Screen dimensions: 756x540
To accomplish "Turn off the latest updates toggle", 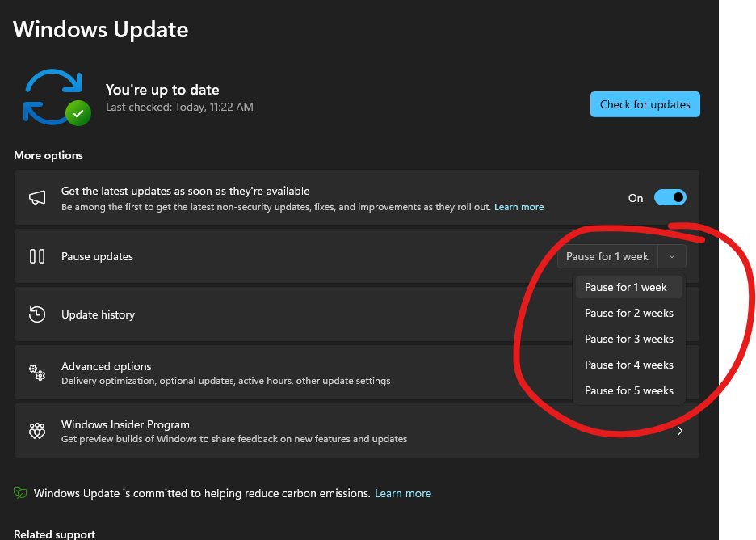I will [x=670, y=197].
